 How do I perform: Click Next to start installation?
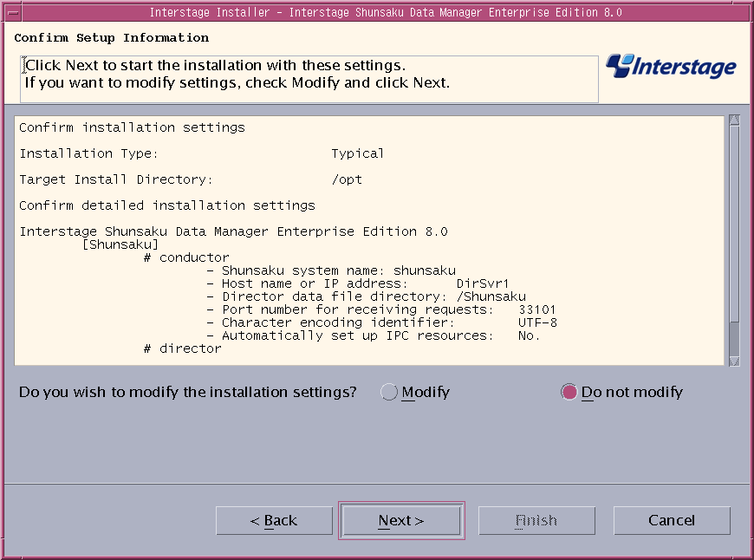pos(401,520)
